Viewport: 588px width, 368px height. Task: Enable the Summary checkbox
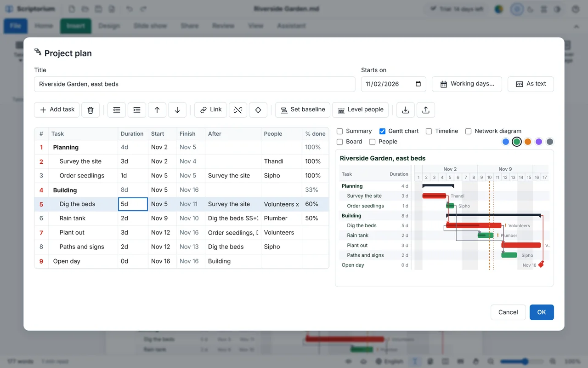tap(340, 131)
